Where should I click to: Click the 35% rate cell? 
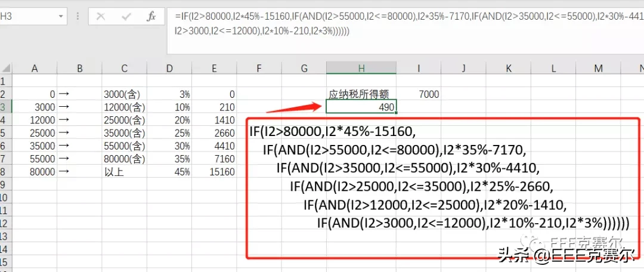[169, 159]
